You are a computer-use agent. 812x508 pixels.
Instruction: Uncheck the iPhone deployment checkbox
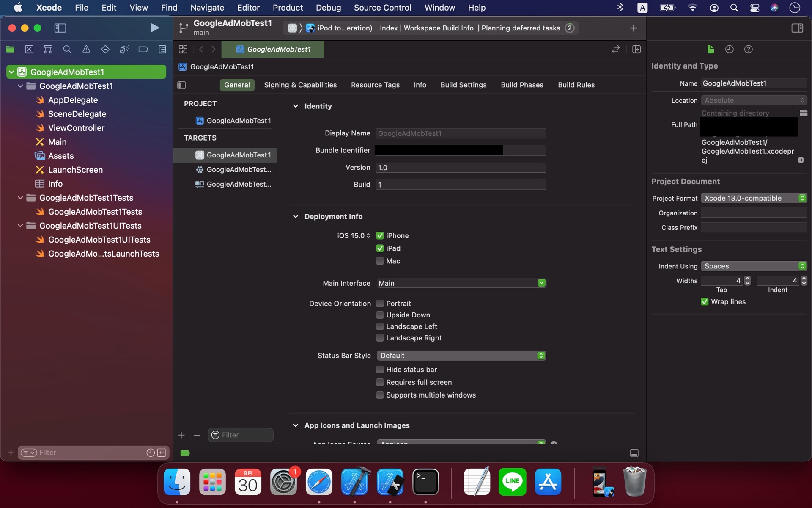tap(380, 236)
